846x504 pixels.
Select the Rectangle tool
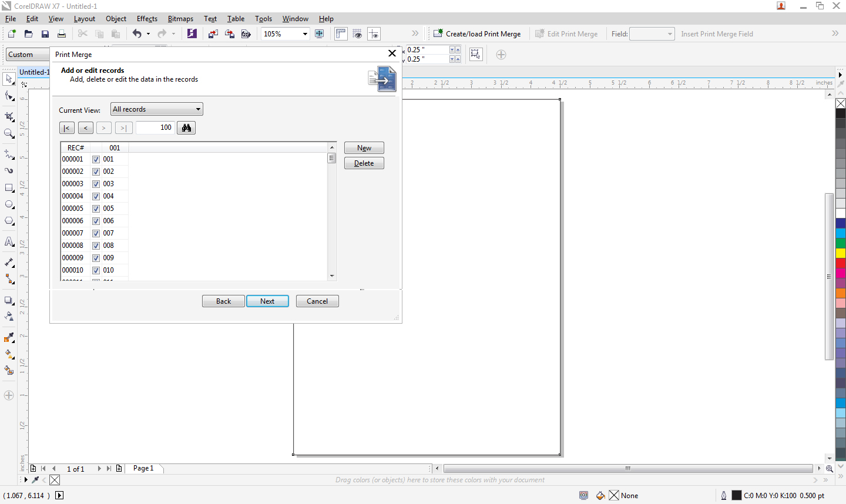tap(8, 187)
